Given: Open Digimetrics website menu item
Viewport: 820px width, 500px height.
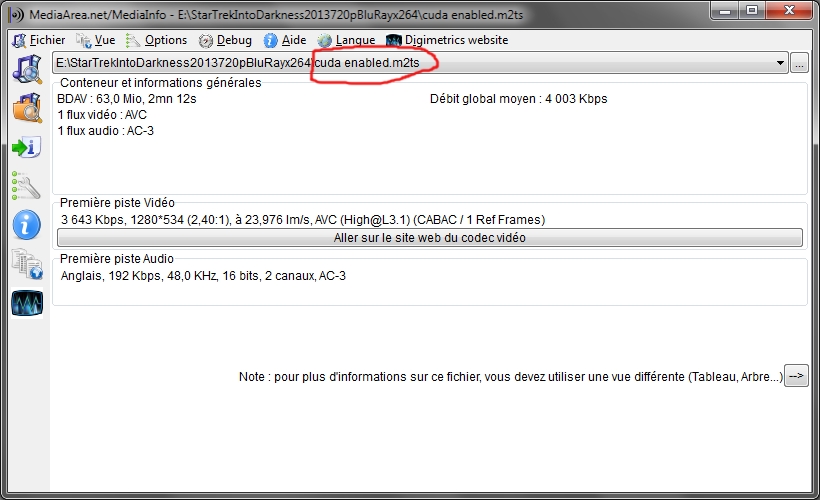Looking at the screenshot, I should click(447, 40).
